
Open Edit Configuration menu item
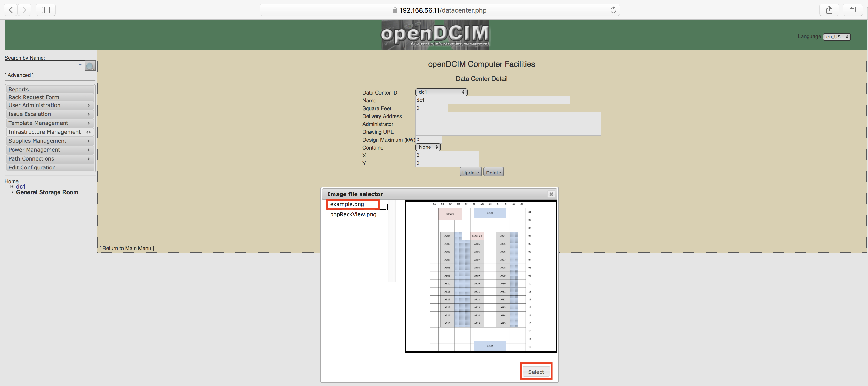coord(50,168)
